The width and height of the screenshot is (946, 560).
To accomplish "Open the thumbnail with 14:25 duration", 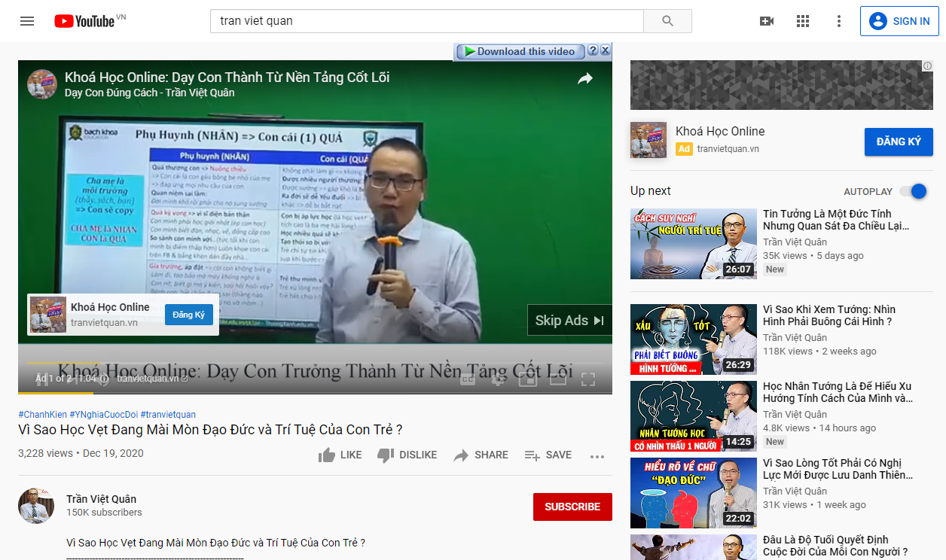I will tap(694, 416).
